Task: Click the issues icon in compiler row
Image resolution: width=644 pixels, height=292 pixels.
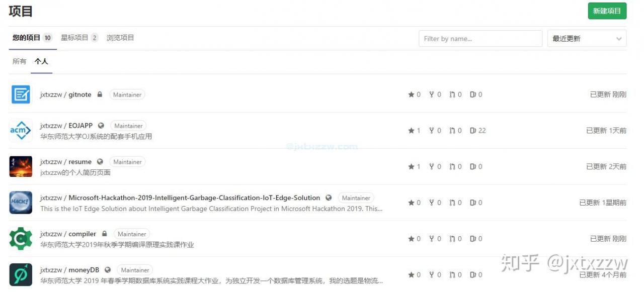Action: [473, 239]
